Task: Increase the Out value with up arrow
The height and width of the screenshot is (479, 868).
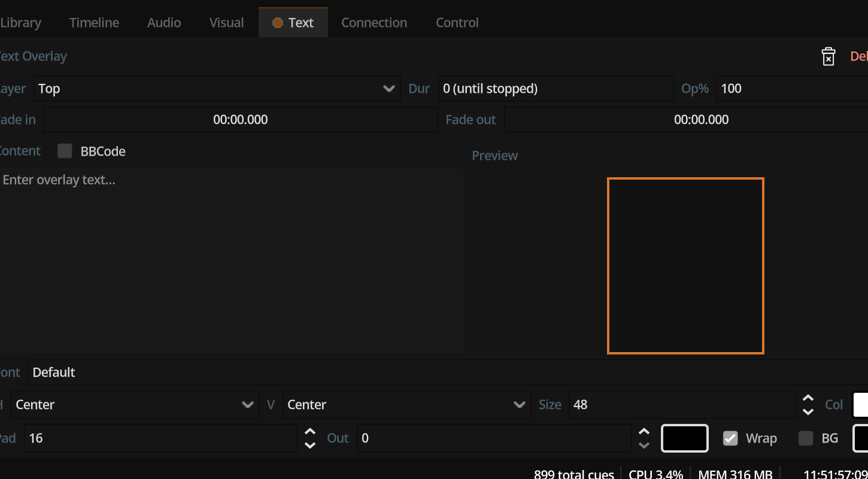Action: 644,432
